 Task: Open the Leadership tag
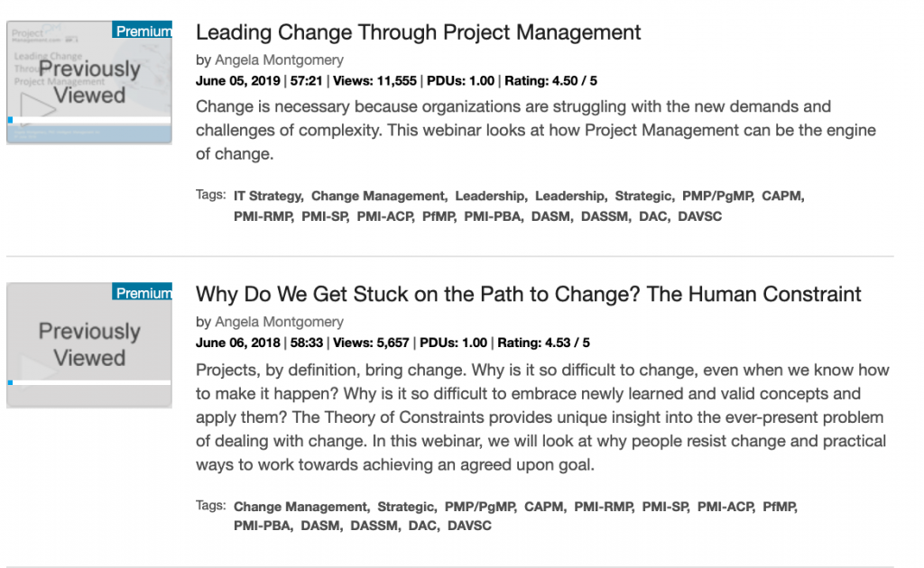pyautogui.click(x=490, y=196)
